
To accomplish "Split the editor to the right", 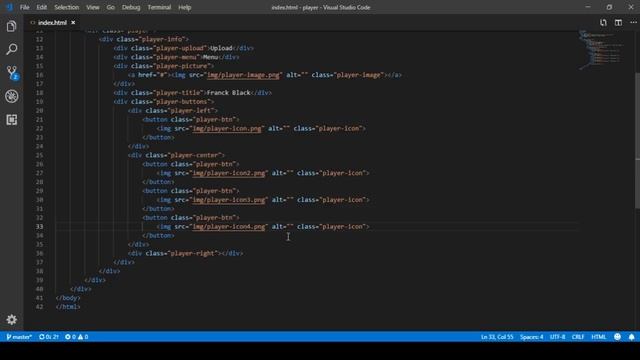I will 618,23.
